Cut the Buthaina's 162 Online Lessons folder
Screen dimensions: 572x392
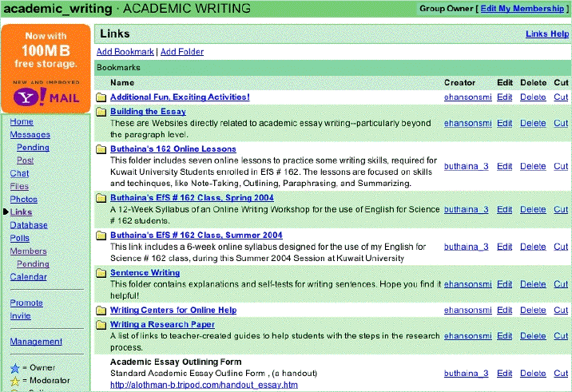(x=561, y=166)
